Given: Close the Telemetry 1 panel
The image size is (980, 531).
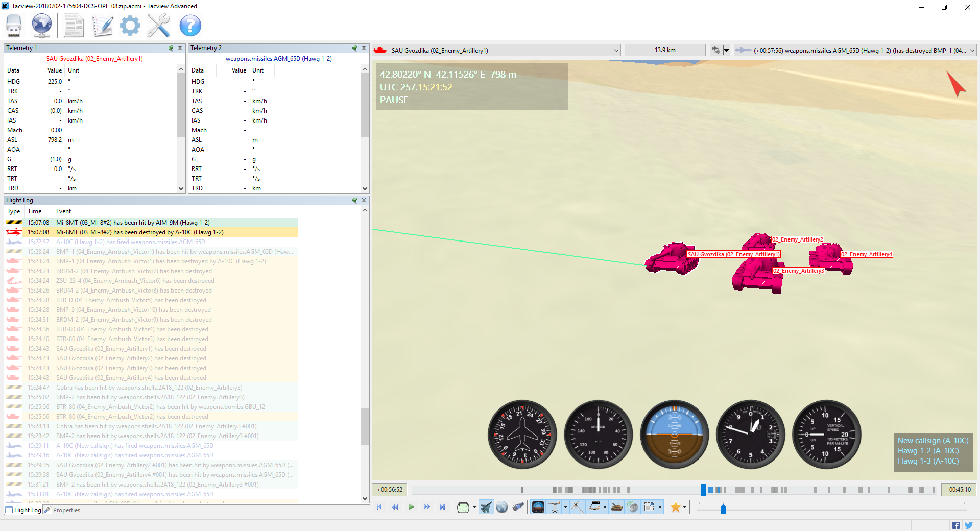Looking at the screenshot, I should [x=180, y=48].
